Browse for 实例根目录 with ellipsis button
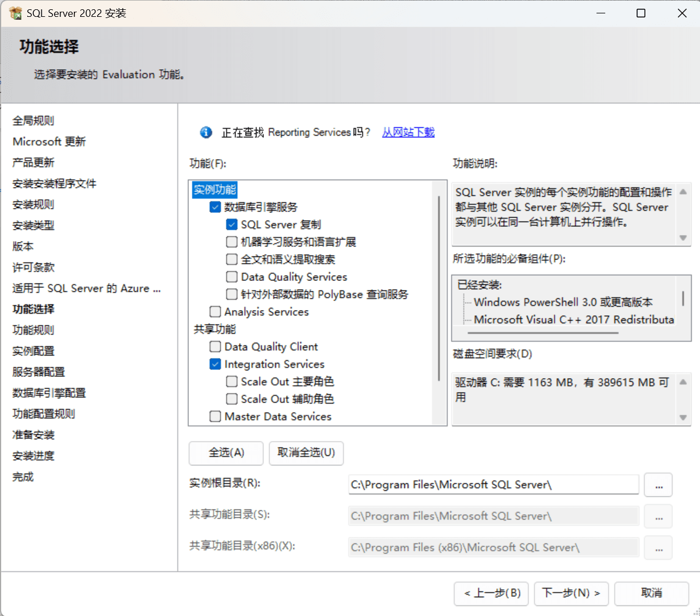The image size is (700, 616). click(658, 485)
